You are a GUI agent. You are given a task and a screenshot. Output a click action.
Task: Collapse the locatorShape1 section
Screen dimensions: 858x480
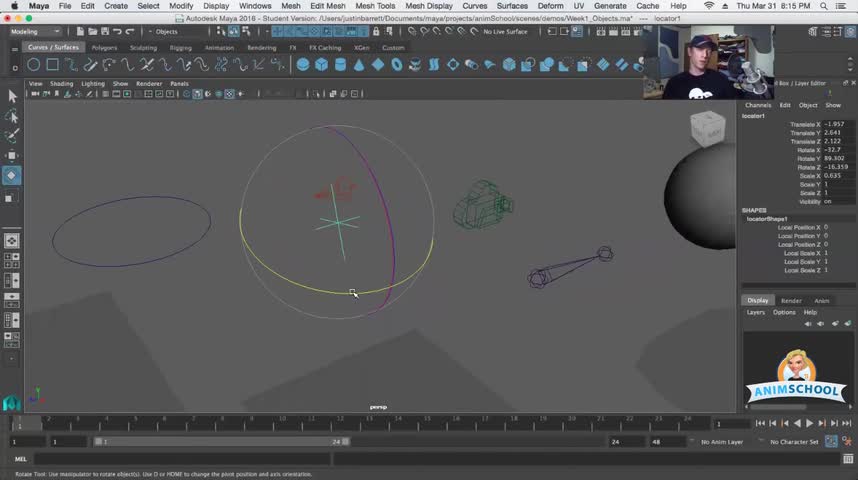(767, 219)
